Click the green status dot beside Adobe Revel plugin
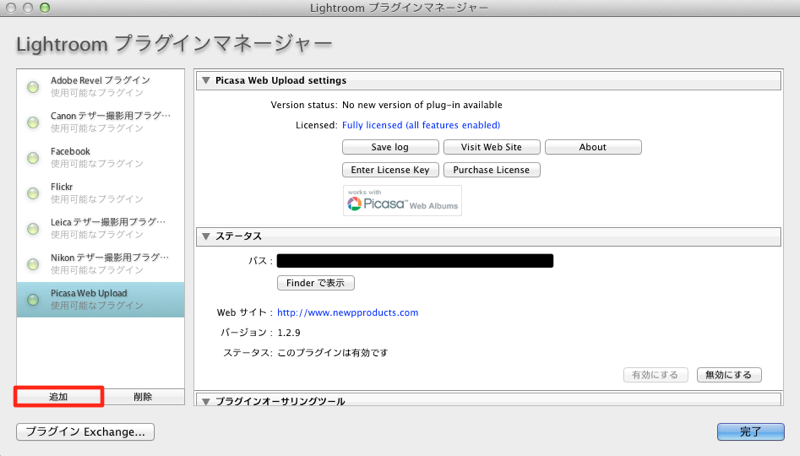The height and width of the screenshot is (456, 800). [x=33, y=87]
